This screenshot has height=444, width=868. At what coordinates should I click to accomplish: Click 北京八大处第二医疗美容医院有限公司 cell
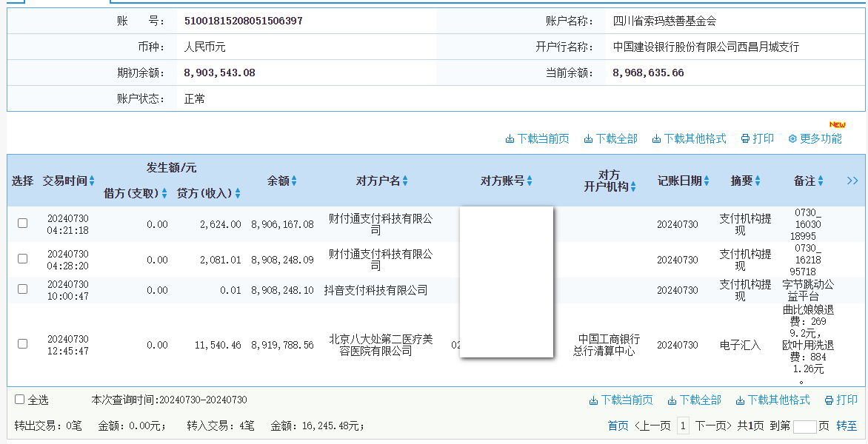pos(381,345)
